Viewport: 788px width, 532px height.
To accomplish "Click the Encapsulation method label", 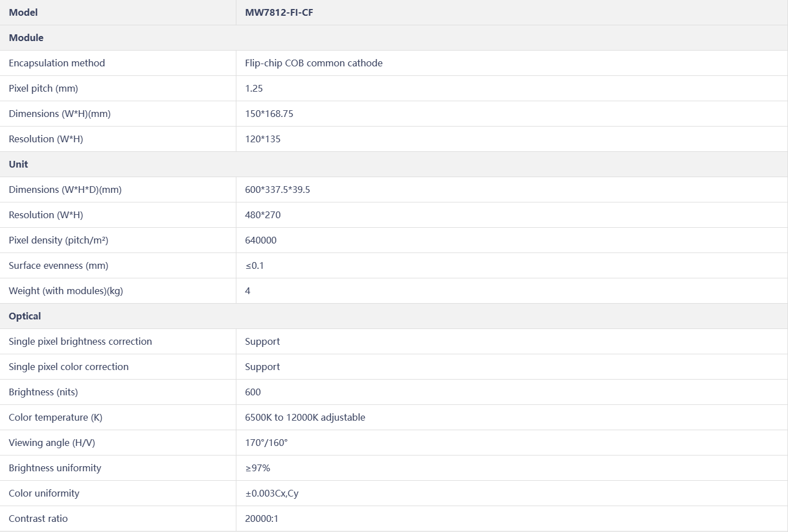I will [x=57, y=63].
